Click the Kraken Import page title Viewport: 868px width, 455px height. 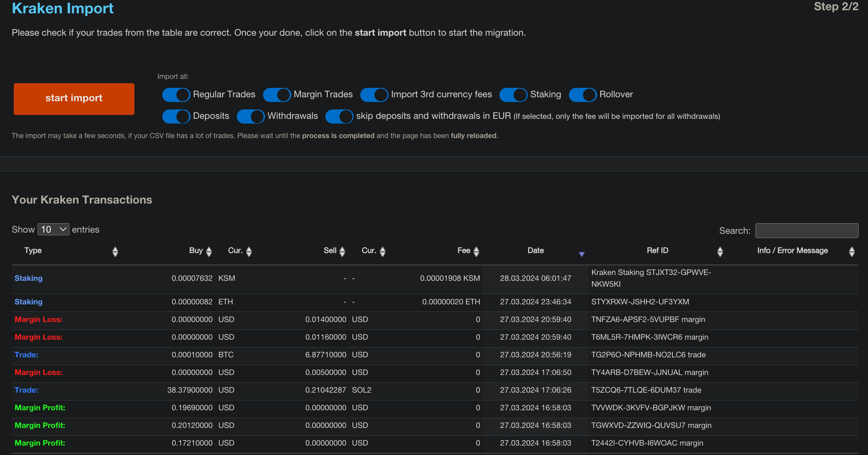63,8
